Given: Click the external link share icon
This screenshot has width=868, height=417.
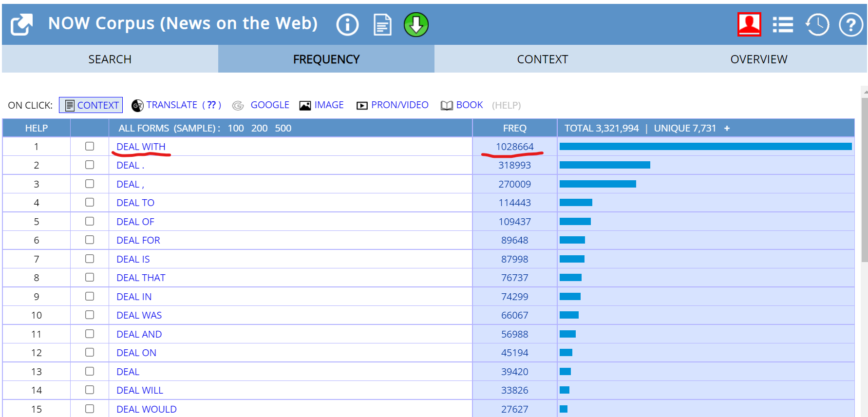Looking at the screenshot, I should tap(22, 24).
